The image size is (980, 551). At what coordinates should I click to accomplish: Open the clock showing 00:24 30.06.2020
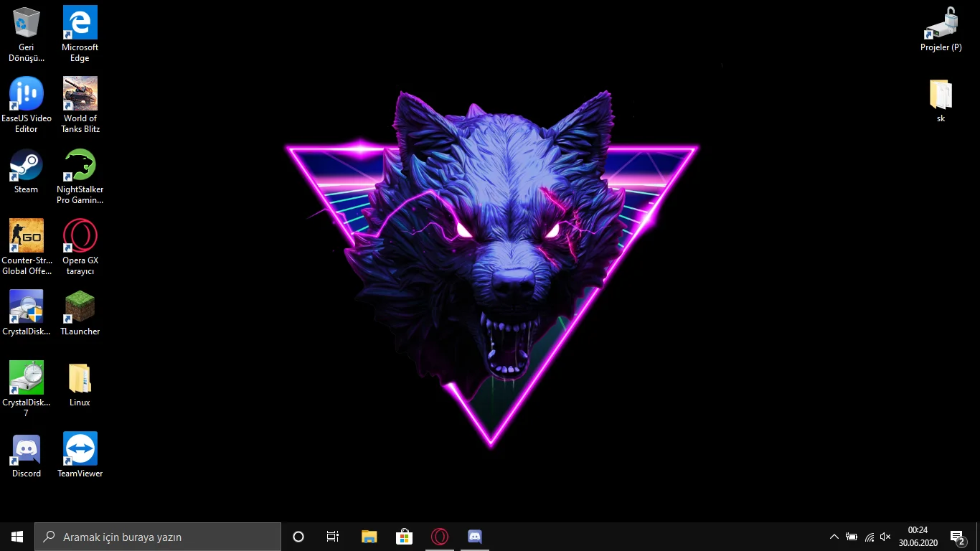(918, 537)
